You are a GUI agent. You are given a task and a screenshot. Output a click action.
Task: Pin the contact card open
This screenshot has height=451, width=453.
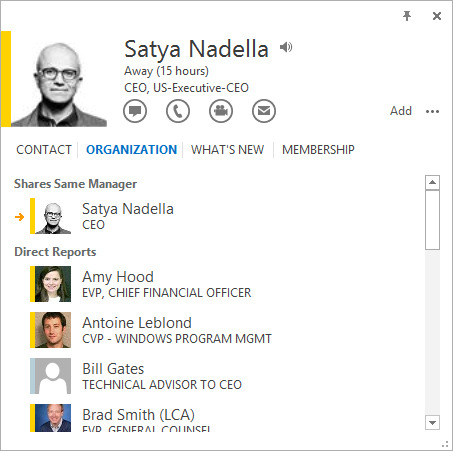tap(407, 16)
